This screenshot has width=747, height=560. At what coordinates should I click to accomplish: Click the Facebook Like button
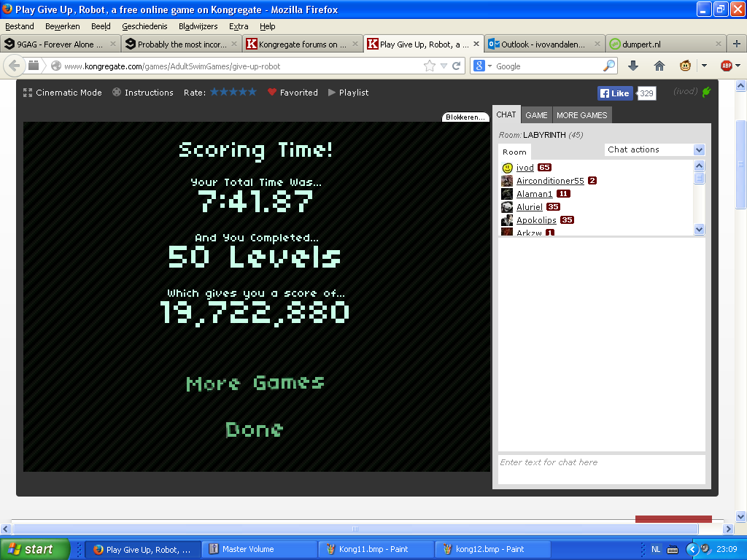click(x=615, y=93)
